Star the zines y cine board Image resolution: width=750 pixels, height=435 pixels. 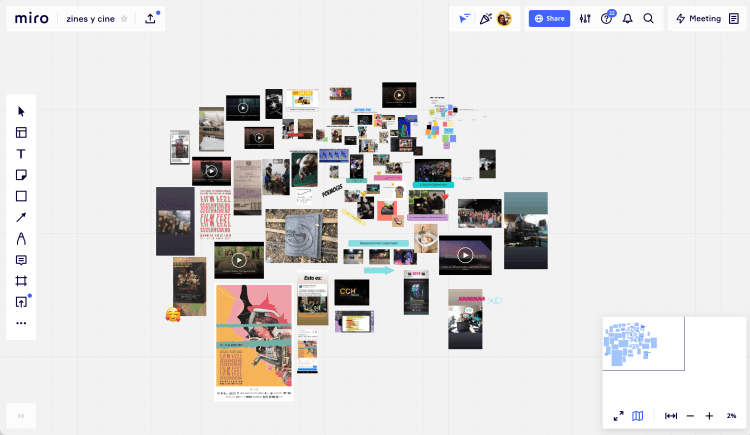124,18
